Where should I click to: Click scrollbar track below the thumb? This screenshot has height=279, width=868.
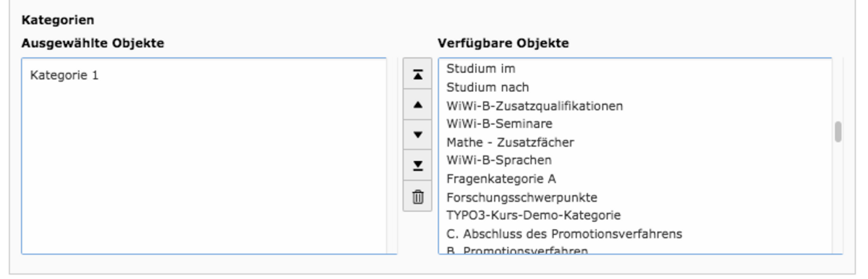(838, 199)
